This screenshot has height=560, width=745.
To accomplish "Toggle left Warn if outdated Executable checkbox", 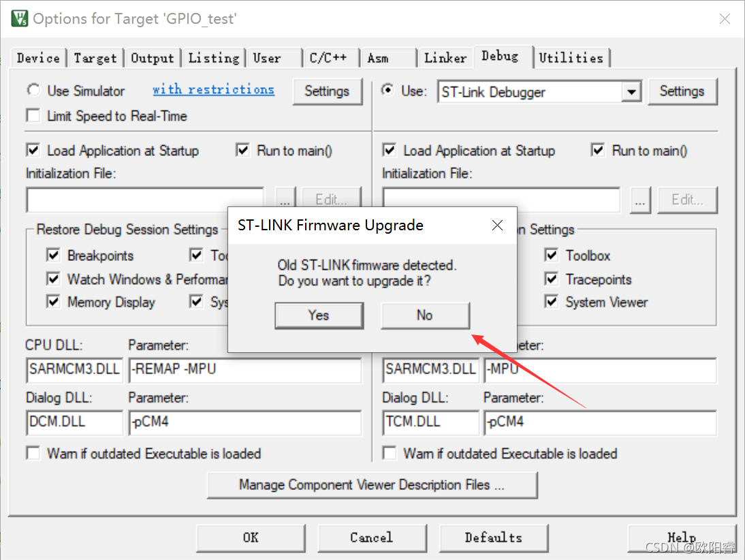I will (33, 453).
